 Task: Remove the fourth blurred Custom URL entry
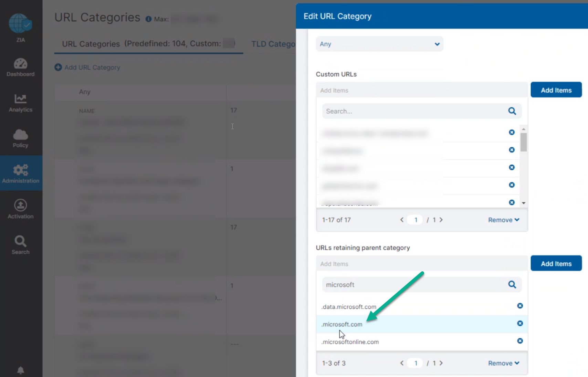point(512,185)
